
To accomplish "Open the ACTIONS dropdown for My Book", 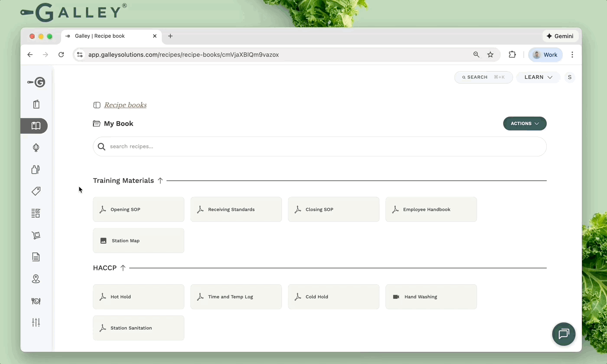I will 525,123.
